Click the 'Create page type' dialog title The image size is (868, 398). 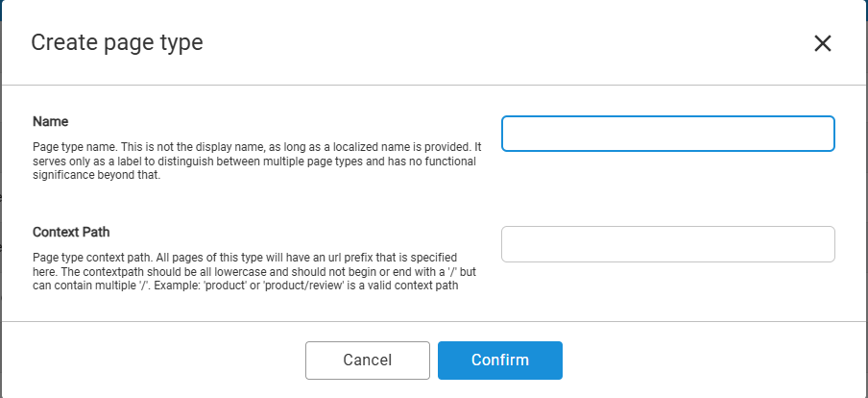[x=117, y=42]
